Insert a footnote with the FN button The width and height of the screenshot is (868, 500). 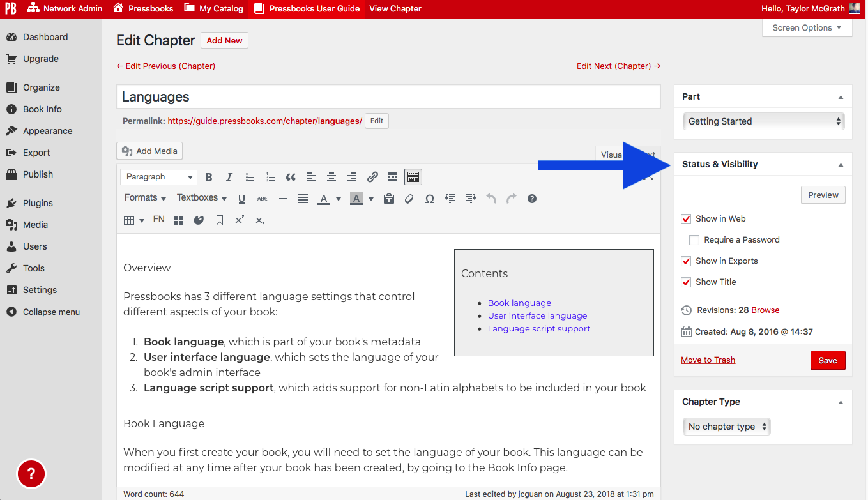159,220
